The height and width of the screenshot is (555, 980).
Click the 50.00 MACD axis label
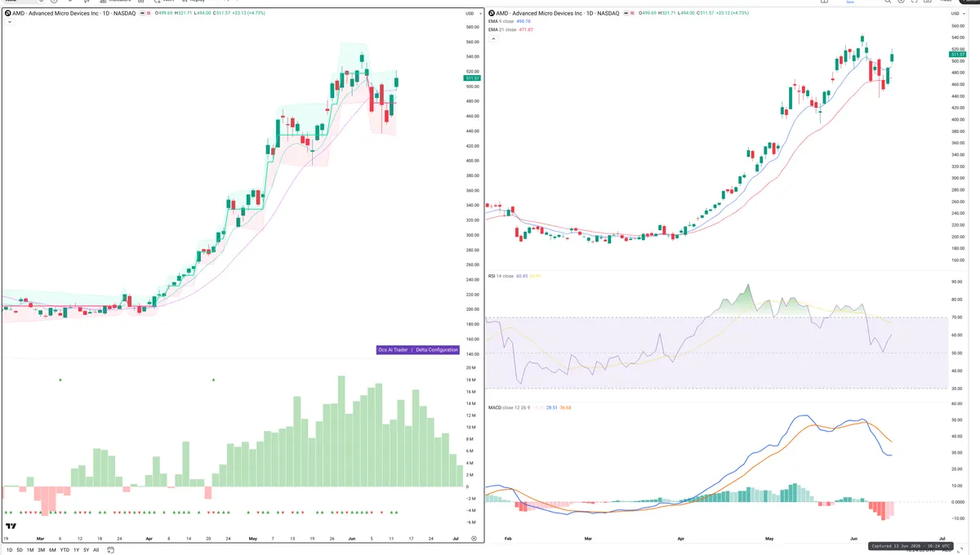pyautogui.click(x=957, y=420)
